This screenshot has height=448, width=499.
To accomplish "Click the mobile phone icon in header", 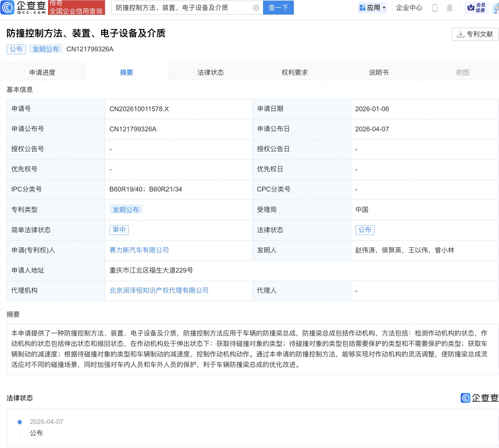I will [x=435, y=8].
